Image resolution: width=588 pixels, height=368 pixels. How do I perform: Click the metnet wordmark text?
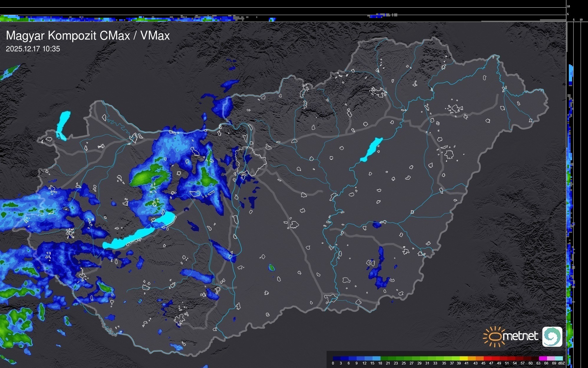520,336
